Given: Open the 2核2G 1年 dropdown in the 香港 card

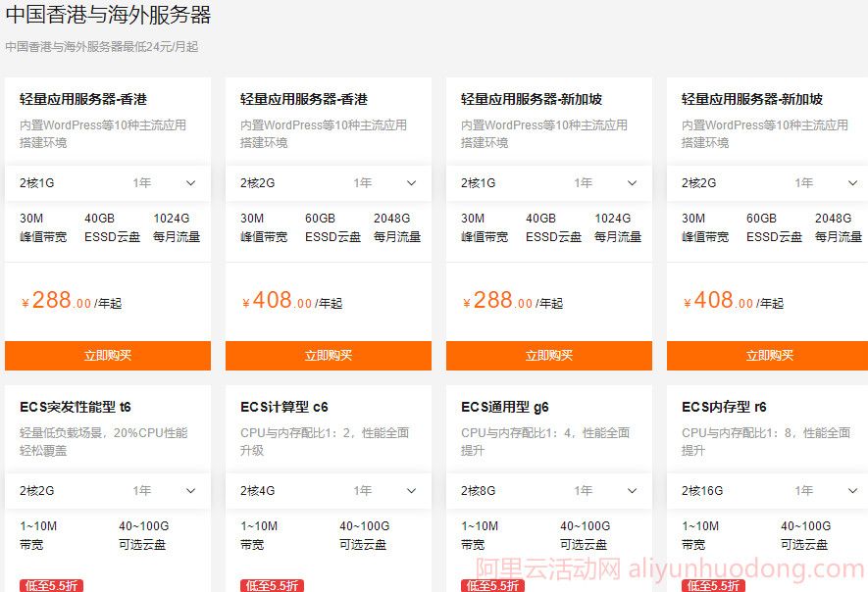Looking at the screenshot, I should pos(329,183).
